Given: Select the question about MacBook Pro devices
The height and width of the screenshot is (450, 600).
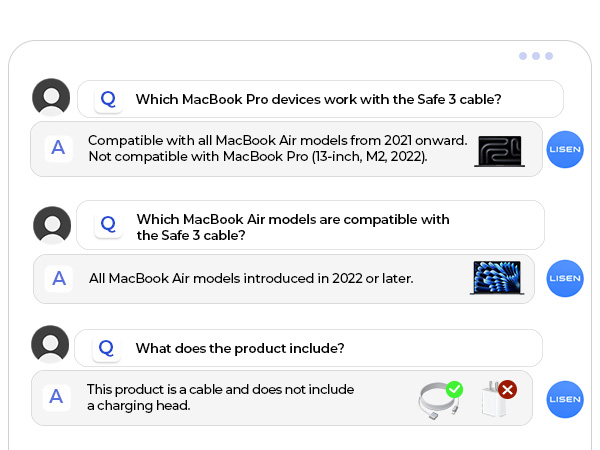Looking at the screenshot, I should pos(318,99).
